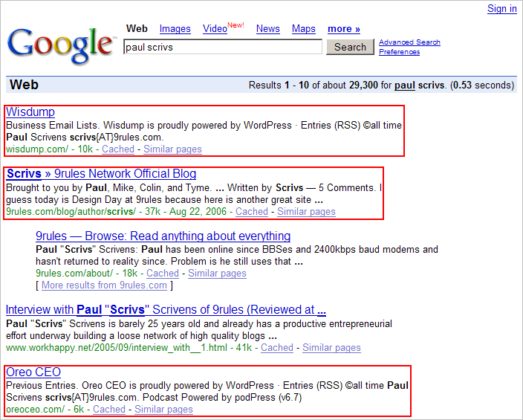Viewport: 523px width, 420px height.
Task: Click More results from 9rules.com
Action: click(x=104, y=285)
